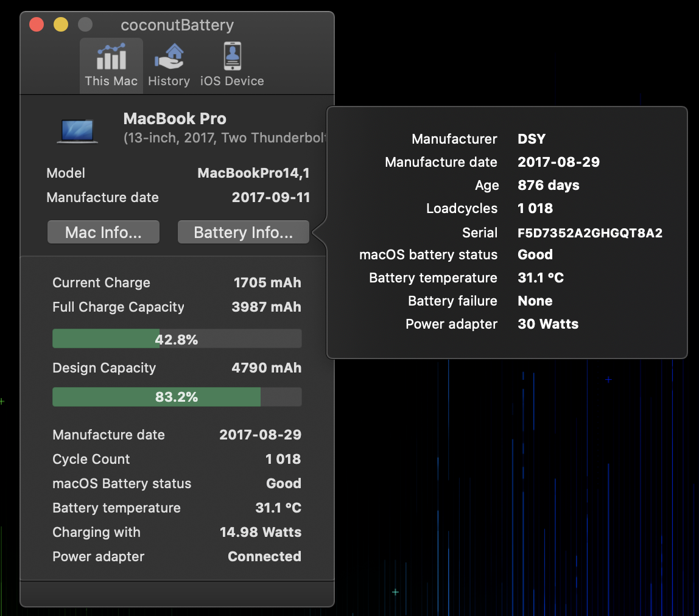This screenshot has height=616, width=699.
Task: Click the iOS Device tab label
Action: [232, 81]
